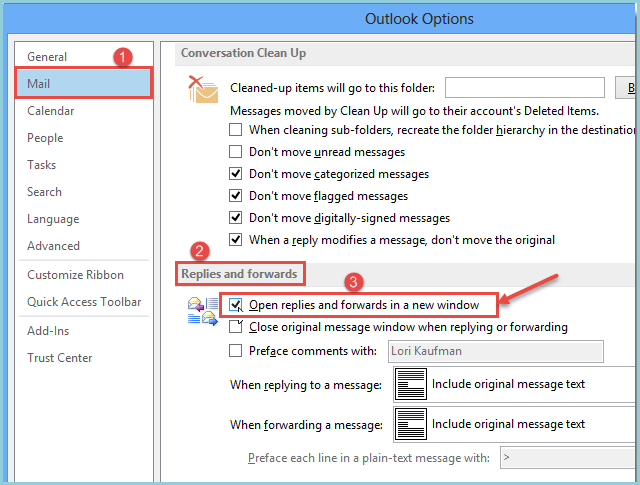Select the Mail options category
Image resolution: width=640 pixels, height=485 pixels.
(84, 84)
